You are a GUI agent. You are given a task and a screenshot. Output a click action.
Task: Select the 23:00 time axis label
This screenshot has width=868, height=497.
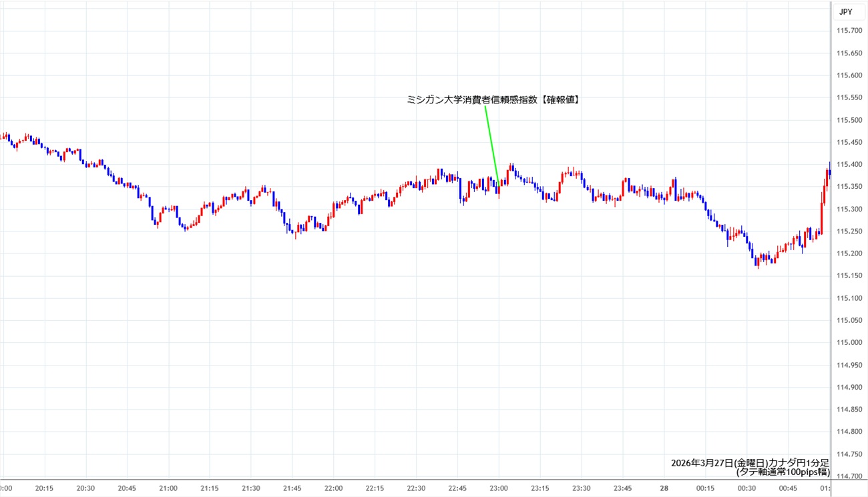click(x=499, y=488)
